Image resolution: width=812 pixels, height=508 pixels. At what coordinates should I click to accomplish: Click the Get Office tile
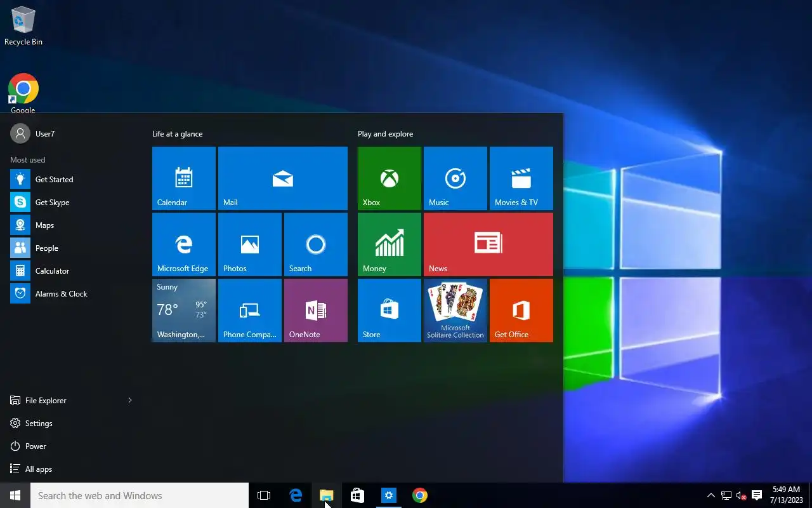pos(521,311)
